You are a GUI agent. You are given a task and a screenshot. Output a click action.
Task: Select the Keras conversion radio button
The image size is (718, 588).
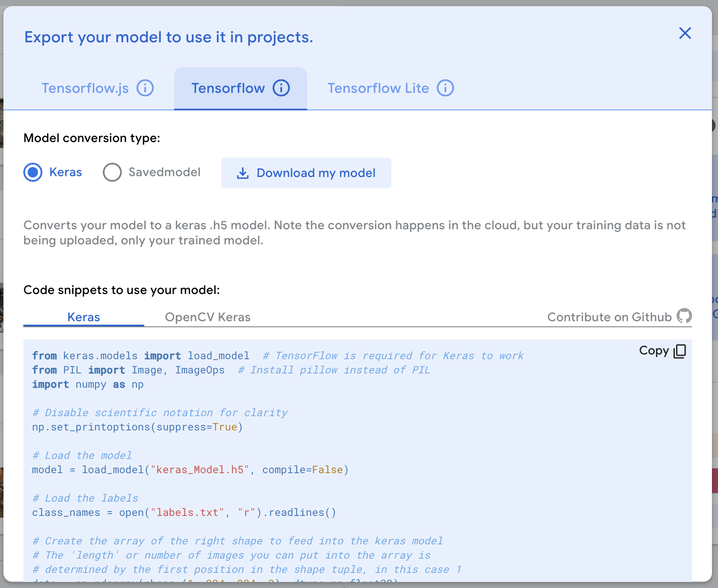tap(33, 172)
